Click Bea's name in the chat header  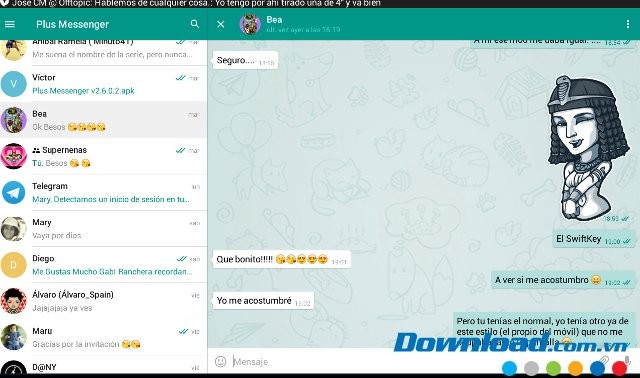(x=274, y=20)
